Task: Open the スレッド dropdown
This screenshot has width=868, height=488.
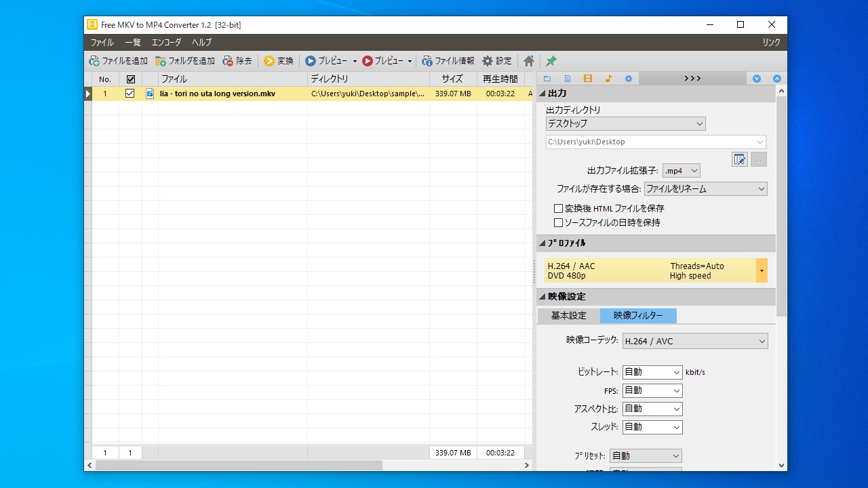Action: 652,427
